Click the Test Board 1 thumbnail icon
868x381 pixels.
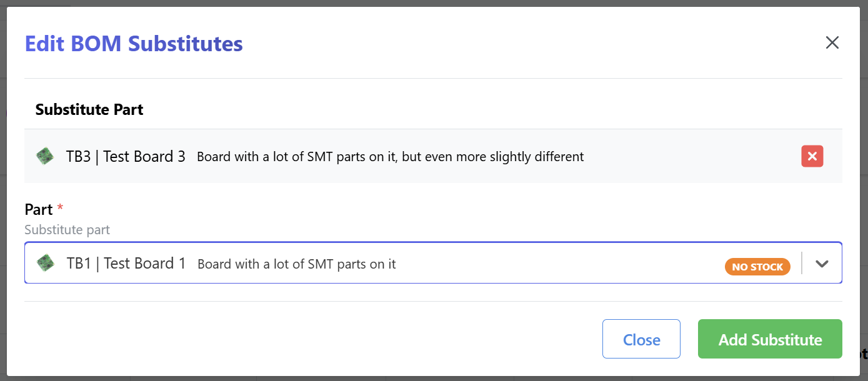pyautogui.click(x=46, y=263)
